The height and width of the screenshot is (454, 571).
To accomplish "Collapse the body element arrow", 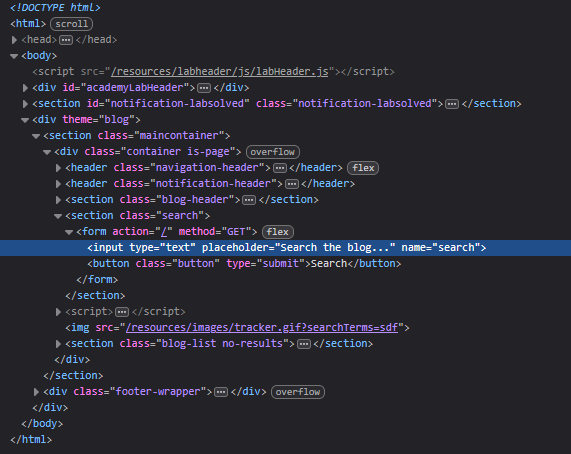I will coord(14,56).
